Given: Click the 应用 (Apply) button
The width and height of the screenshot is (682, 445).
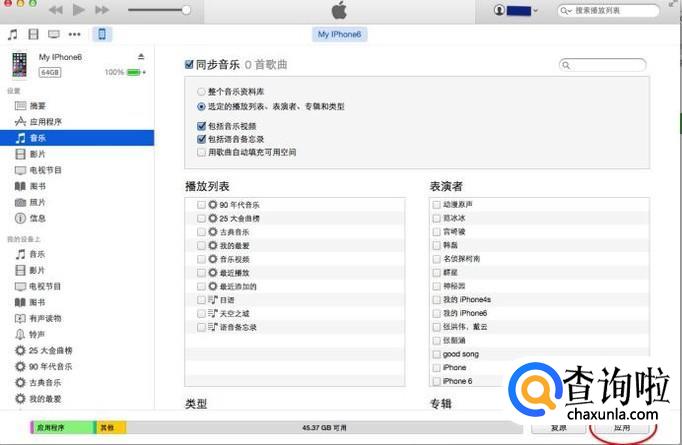Looking at the screenshot, I should click(x=622, y=428).
